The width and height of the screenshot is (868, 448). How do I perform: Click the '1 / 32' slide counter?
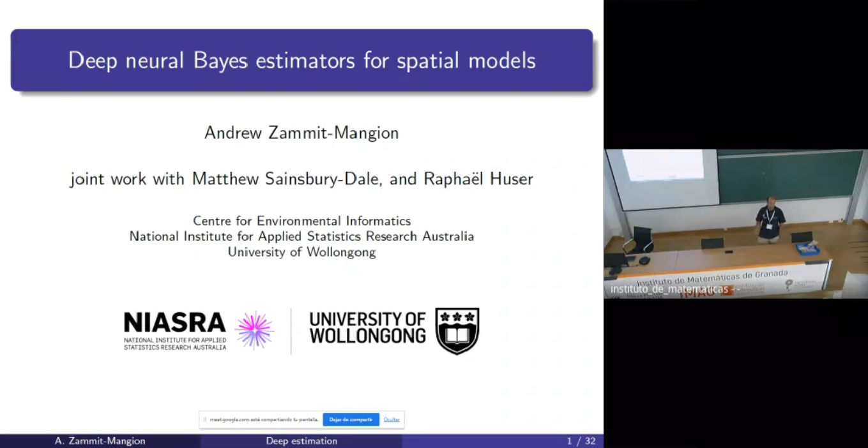tap(581, 441)
